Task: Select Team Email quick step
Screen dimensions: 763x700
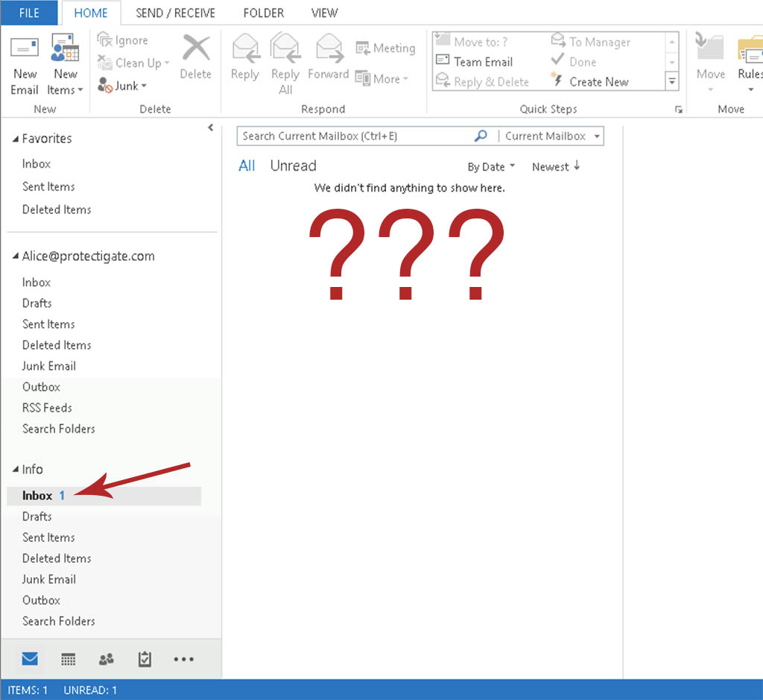Action: tap(475, 62)
